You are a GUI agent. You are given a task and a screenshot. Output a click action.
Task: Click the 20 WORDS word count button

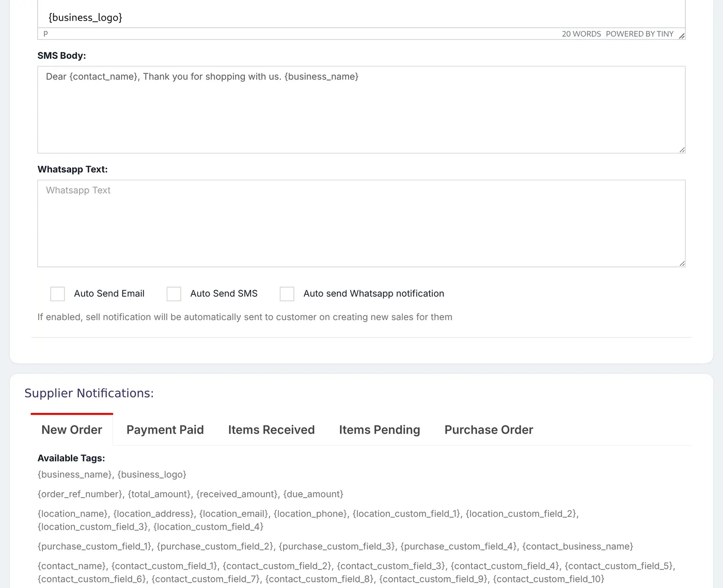point(581,34)
